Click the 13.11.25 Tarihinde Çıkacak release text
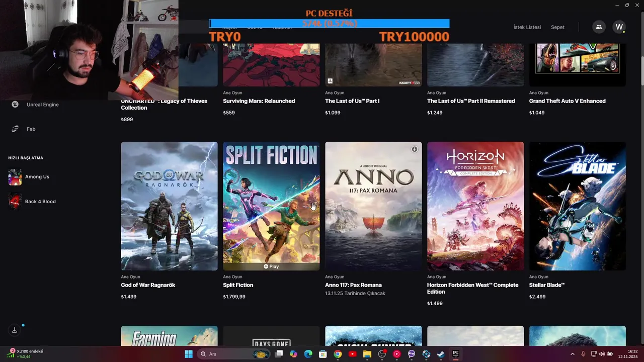The image size is (644, 362). click(355, 293)
